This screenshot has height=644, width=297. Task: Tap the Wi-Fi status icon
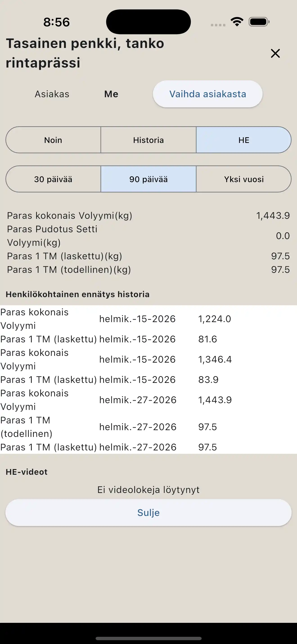point(237,22)
